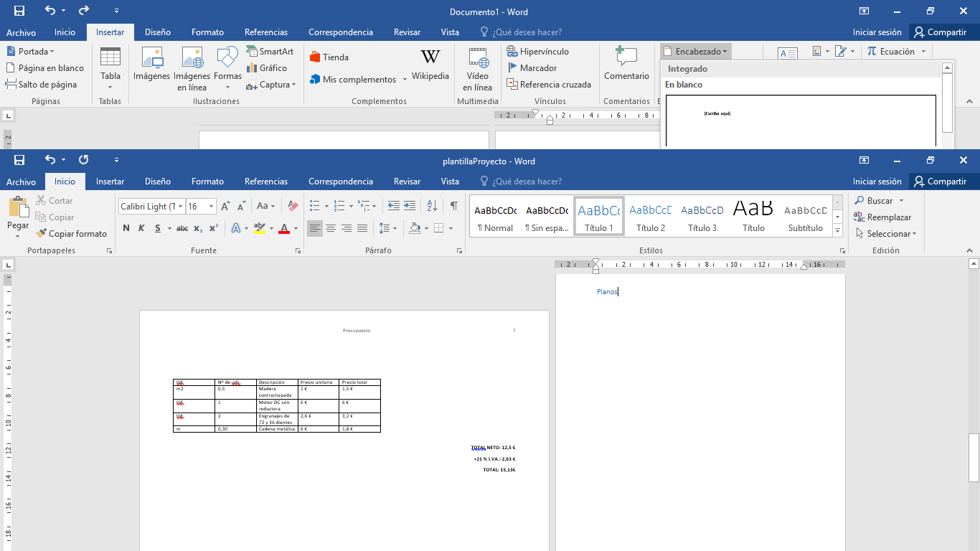Insert a Gráfico chart
The image size is (980, 551).
[267, 68]
